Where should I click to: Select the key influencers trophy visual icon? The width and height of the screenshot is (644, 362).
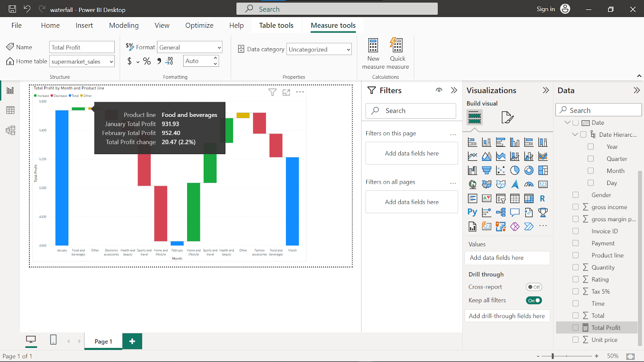pos(543,212)
